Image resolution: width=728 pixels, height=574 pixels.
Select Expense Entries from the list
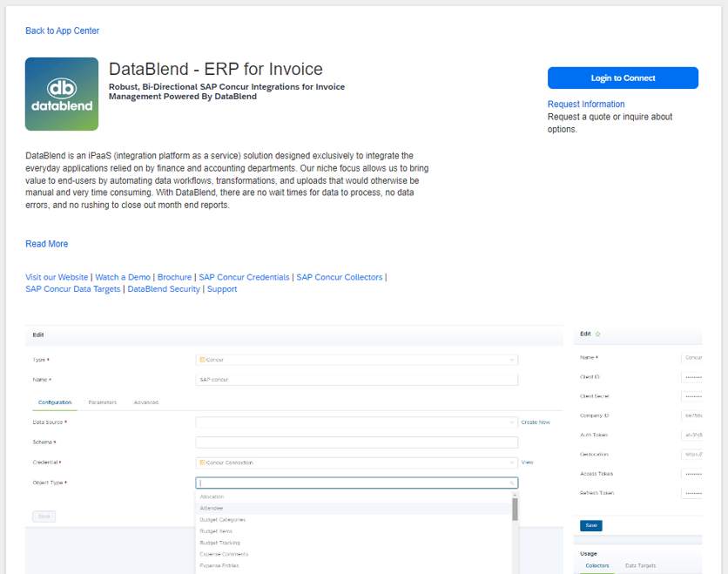click(x=354, y=566)
